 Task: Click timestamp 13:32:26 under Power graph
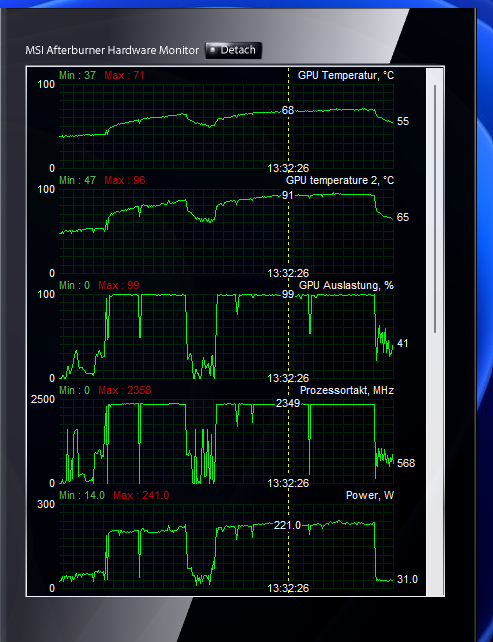[x=288, y=588]
